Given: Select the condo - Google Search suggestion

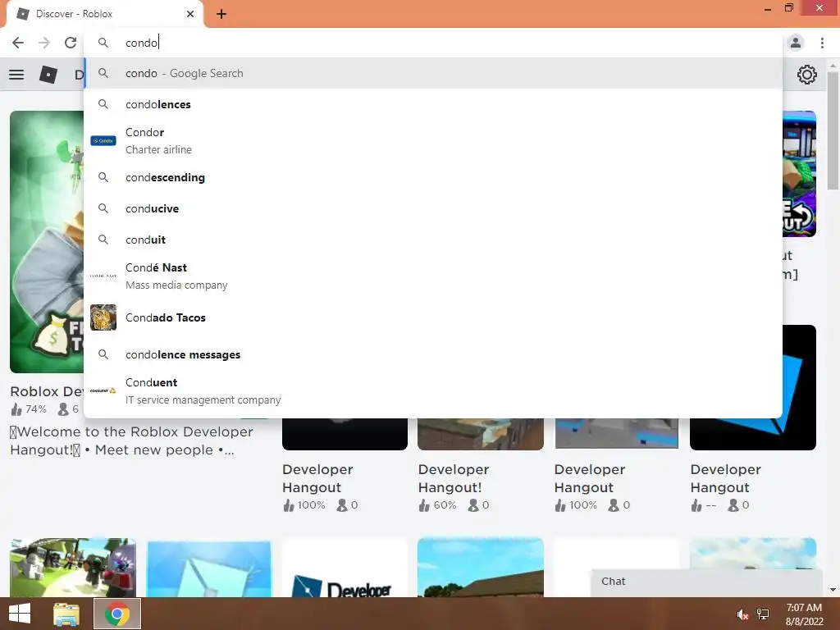Looking at the screenshot, I should (433, 73).
